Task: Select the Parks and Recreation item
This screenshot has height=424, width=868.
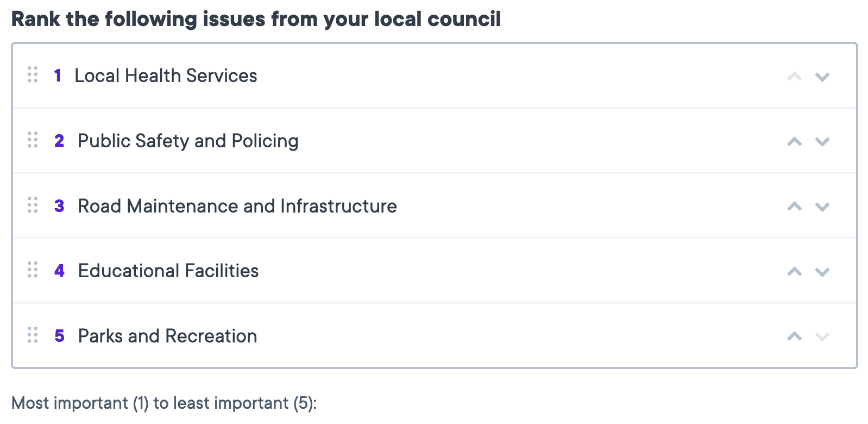Action: point(167,336)
